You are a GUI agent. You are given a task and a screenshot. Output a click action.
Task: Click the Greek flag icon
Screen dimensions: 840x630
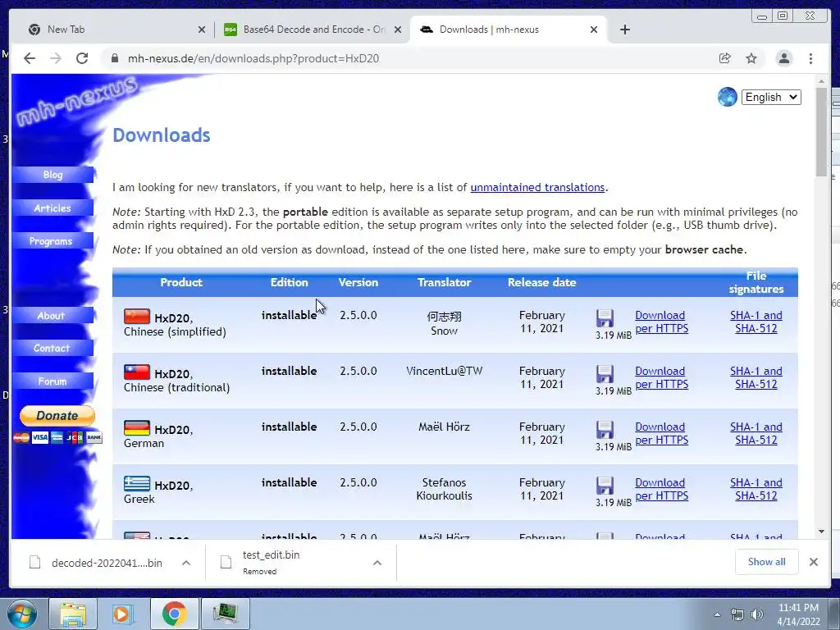[x=137, y=483]
